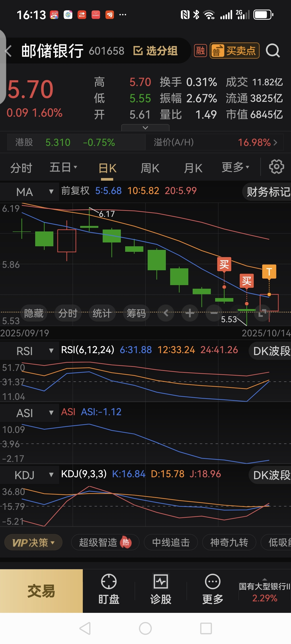Viewport: 291px width, 644px height.
Task: Open the KDJ indicator dropdown
Action: pyautogui.click(x=29, y=475)
